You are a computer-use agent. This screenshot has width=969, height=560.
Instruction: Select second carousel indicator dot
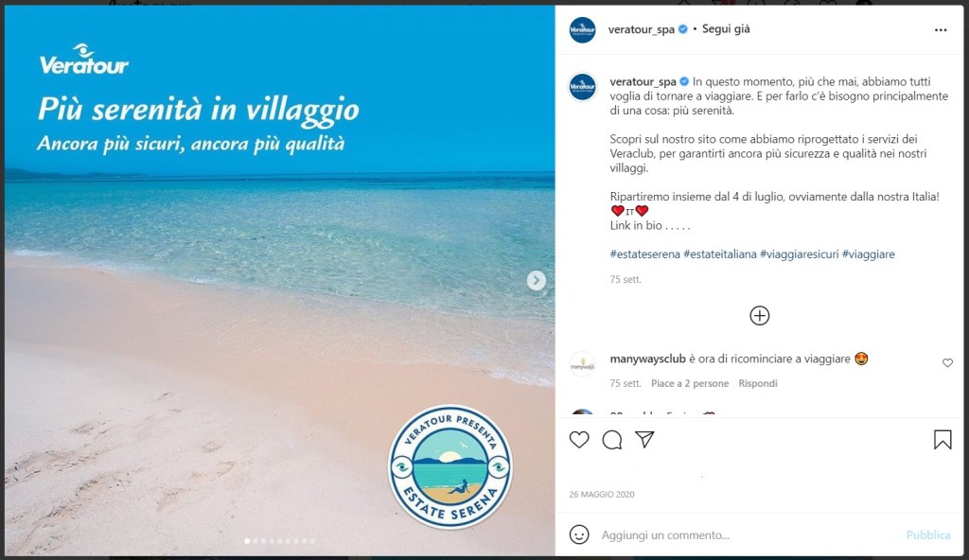[255, 541]
